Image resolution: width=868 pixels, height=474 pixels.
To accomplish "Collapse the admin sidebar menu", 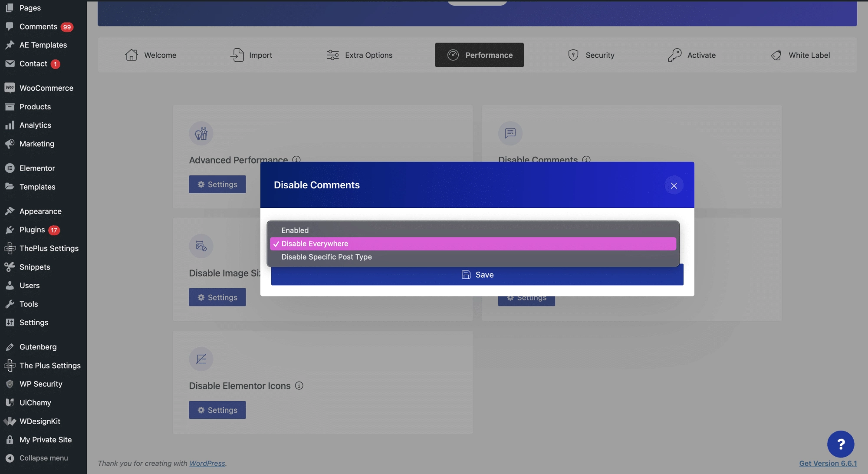I will [43, 458].
